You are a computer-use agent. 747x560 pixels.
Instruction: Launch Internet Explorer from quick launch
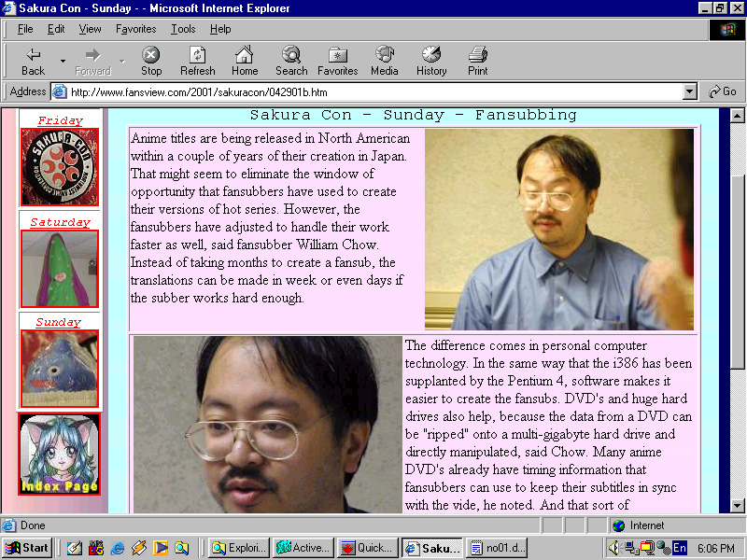click(x=118, y=548)
